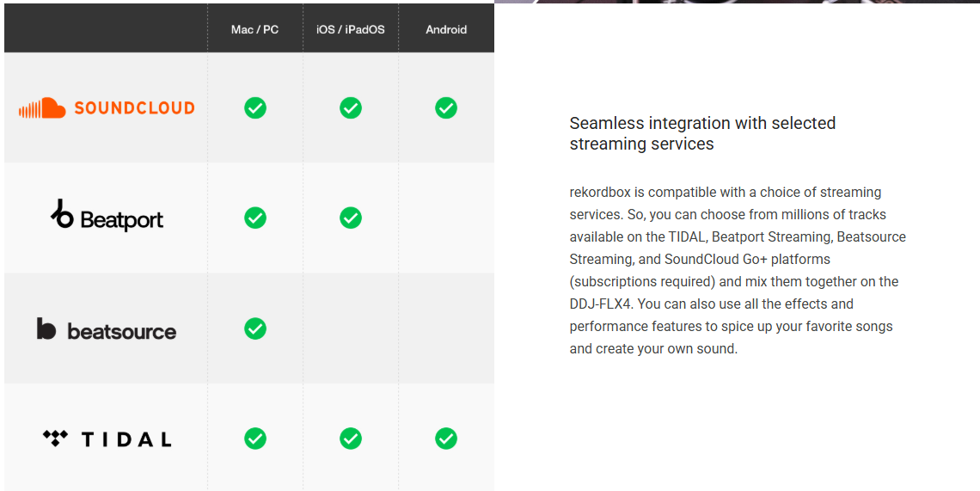Click the rekordbox streaming description paragraph
The image size is (980, 491).
(x=738, y=270)
